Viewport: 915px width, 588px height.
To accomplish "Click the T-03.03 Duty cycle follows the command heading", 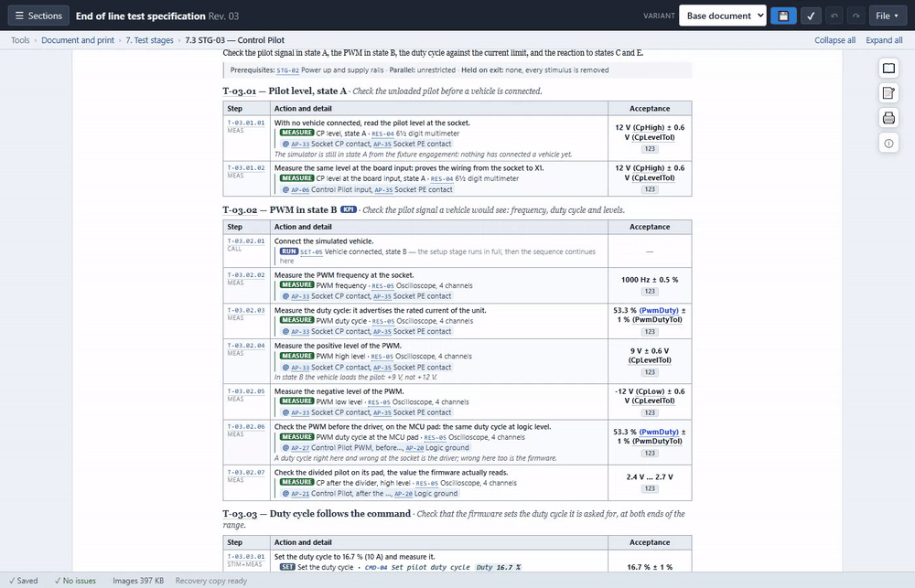I will point(317,514).
